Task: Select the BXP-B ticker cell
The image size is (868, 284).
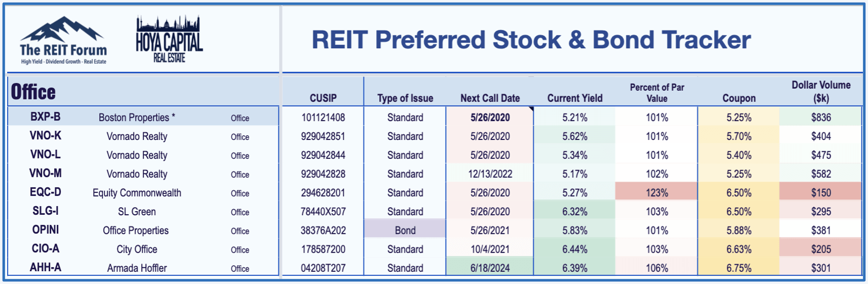Action: (x=45, y=117)
